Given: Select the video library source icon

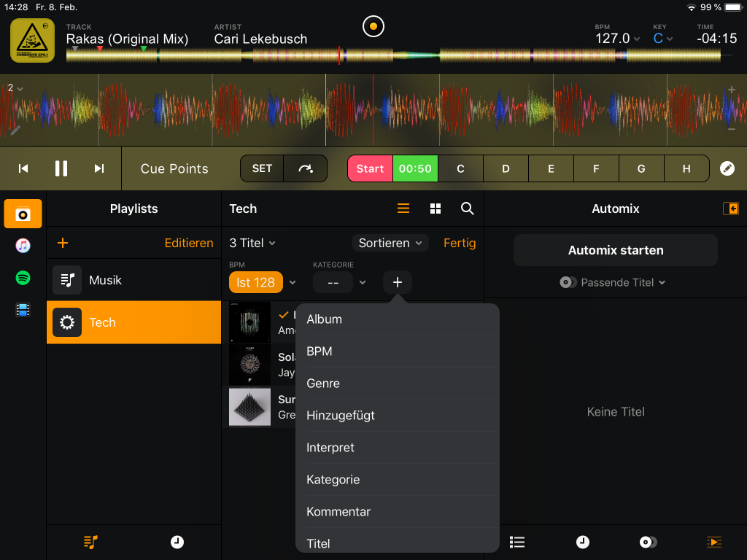Looking at the screenshot, I should point(23,311).
